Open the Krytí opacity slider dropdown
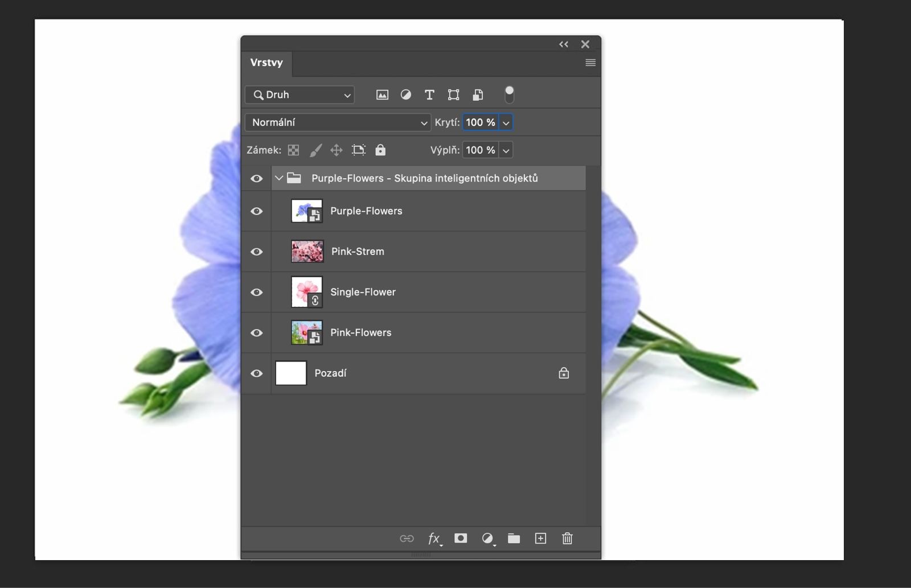 point(506,122)
